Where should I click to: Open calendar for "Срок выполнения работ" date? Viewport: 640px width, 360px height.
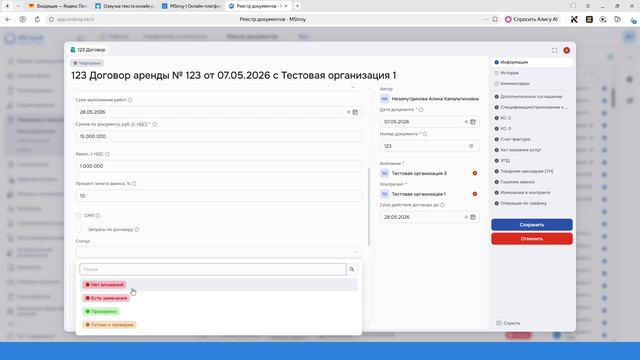tap(355, 112)
